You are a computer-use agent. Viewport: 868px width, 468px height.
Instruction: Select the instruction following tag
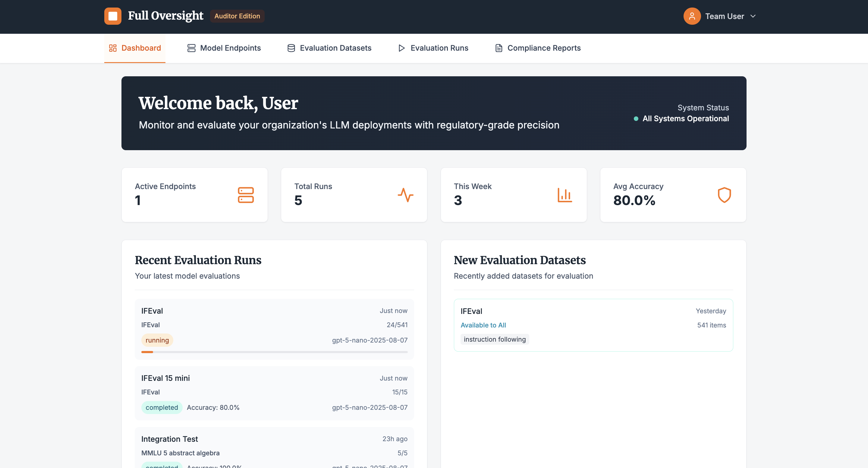tap(494, 339)
